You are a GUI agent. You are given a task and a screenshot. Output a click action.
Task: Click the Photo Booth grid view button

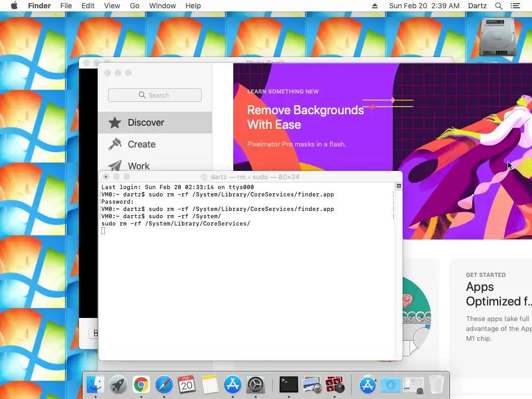tap(95, 333)
